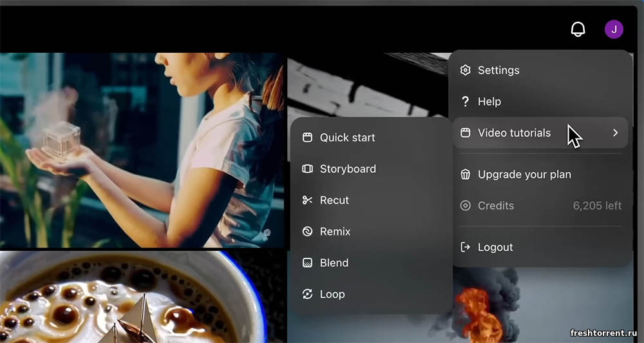Click the Help question mark icon
The height and width of the screenshot is (343, 644).
pos(466,102)
